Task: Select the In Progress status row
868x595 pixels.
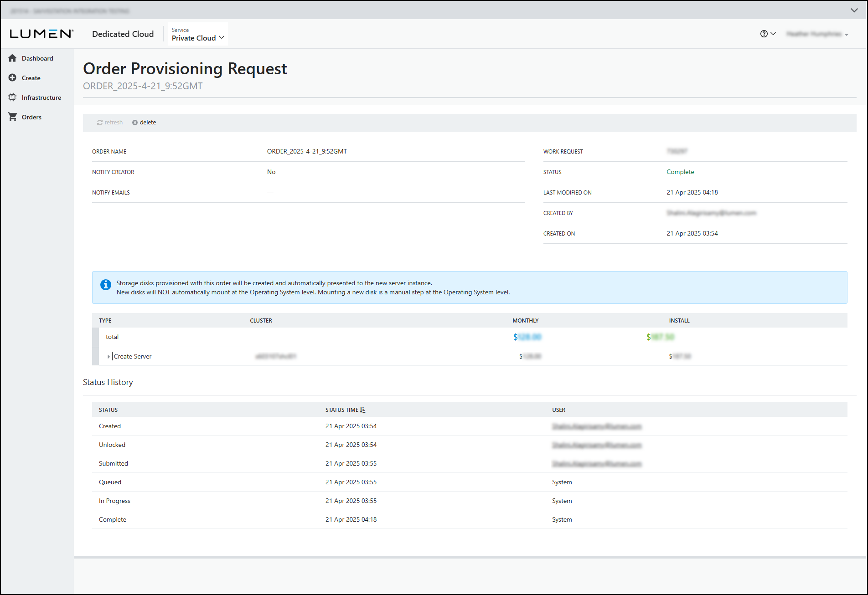Action: tap(470, 501)
